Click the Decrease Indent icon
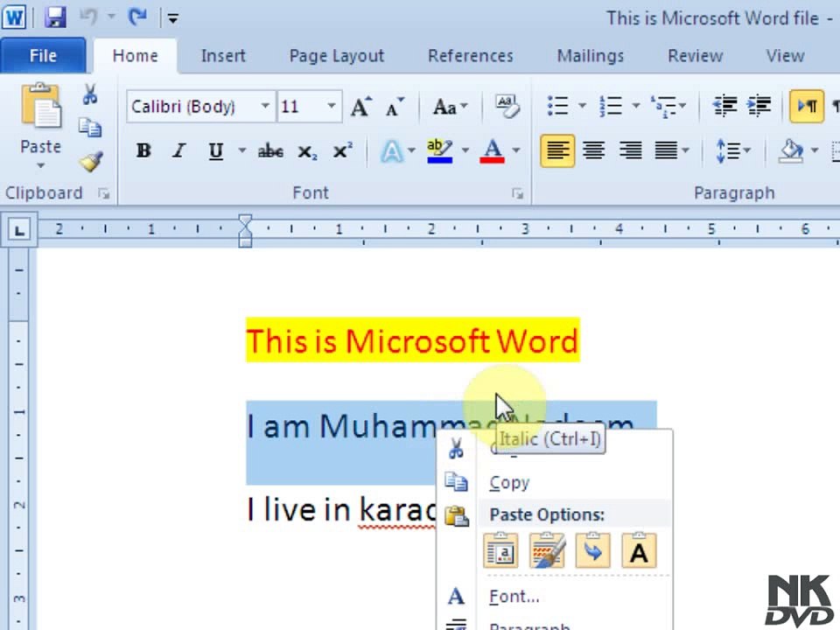840x630 pixels. [724, 106]
